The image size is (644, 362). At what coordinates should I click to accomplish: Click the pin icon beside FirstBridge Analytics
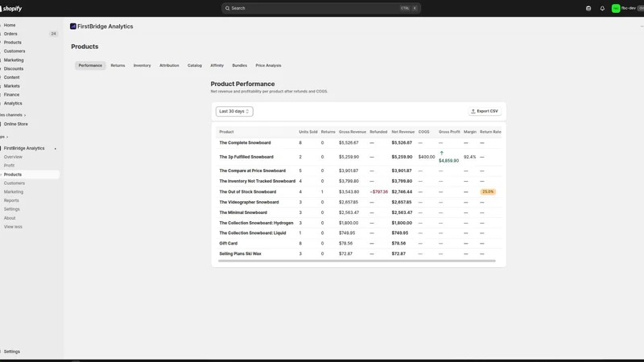pos(56,149)
